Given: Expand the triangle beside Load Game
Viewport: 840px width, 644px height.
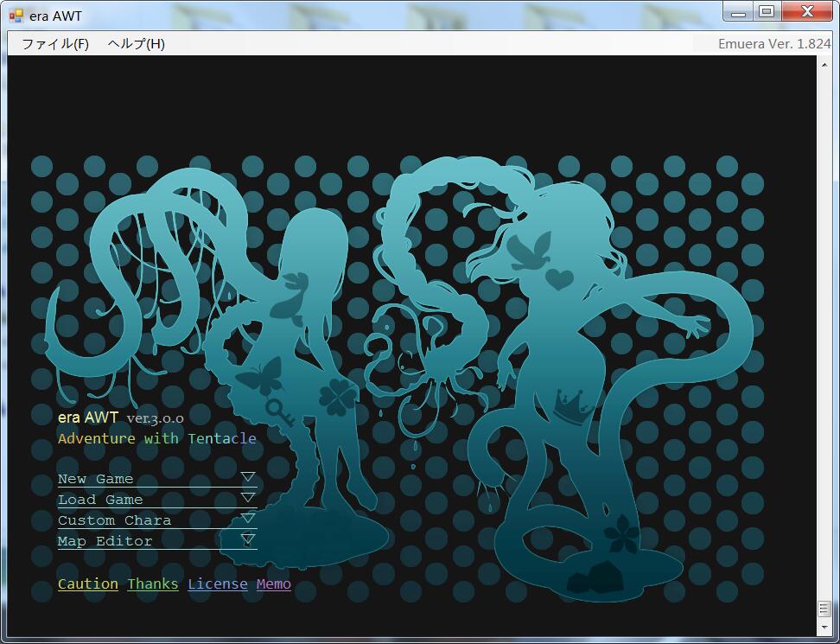Looking at the screenshot, I should click(247, 498).
